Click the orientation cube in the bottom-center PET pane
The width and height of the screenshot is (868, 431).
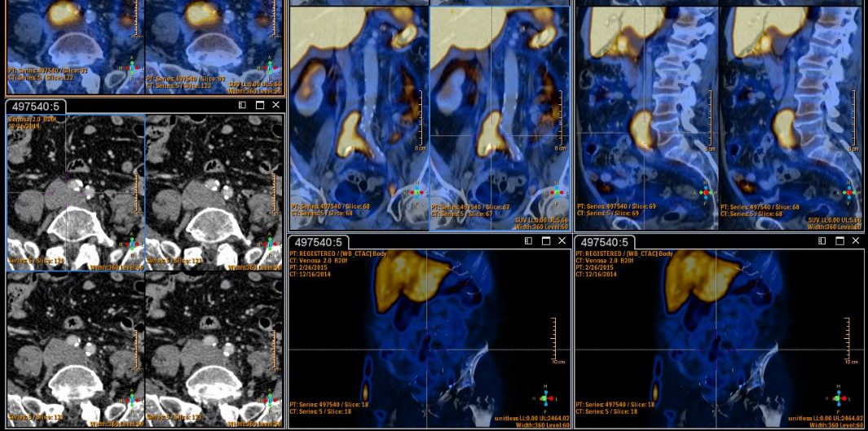click(x=552, y=398)
